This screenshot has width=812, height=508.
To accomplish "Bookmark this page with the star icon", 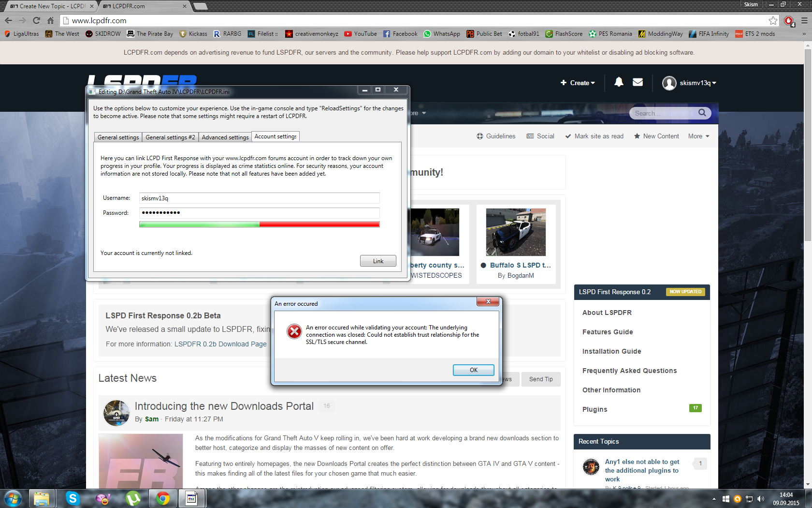I will coord(773,20).
